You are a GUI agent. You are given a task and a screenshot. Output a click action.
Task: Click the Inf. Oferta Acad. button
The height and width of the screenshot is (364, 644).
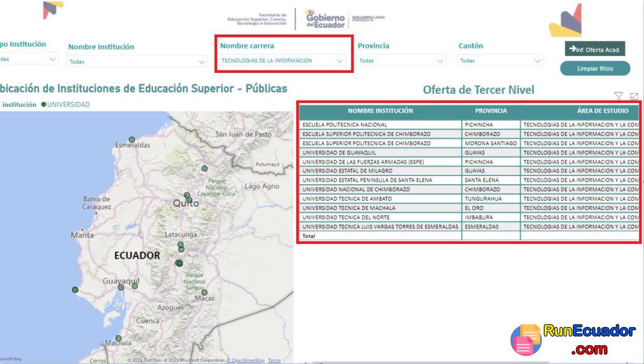pos(594,47)
